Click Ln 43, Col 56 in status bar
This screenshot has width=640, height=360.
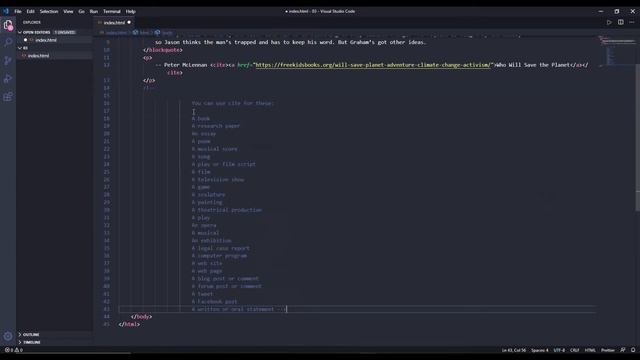tap(513, 350)
